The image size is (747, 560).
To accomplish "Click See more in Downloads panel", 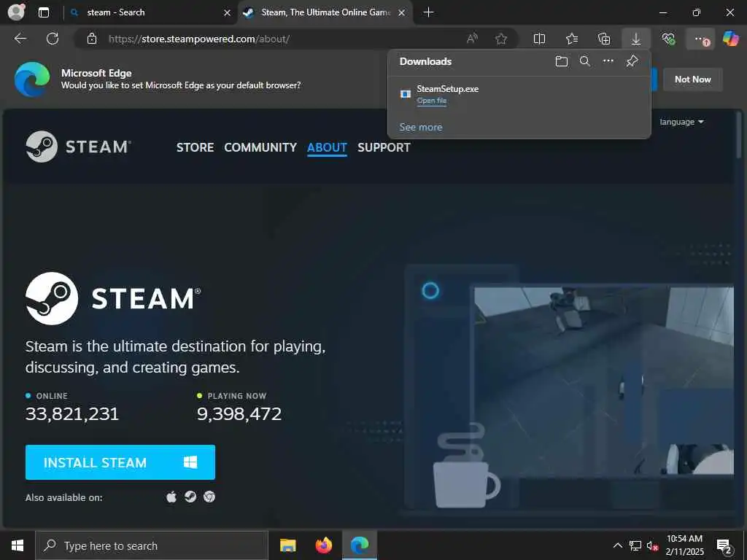I will pos(421,127).
